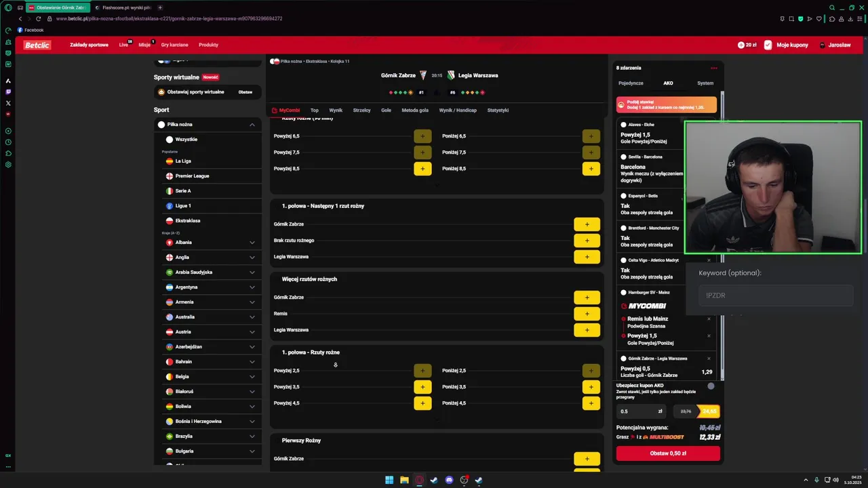Add Powyżej 8,5 rzuty rożne bet
This screenshot has width=868, height=488.
[422, 169]
